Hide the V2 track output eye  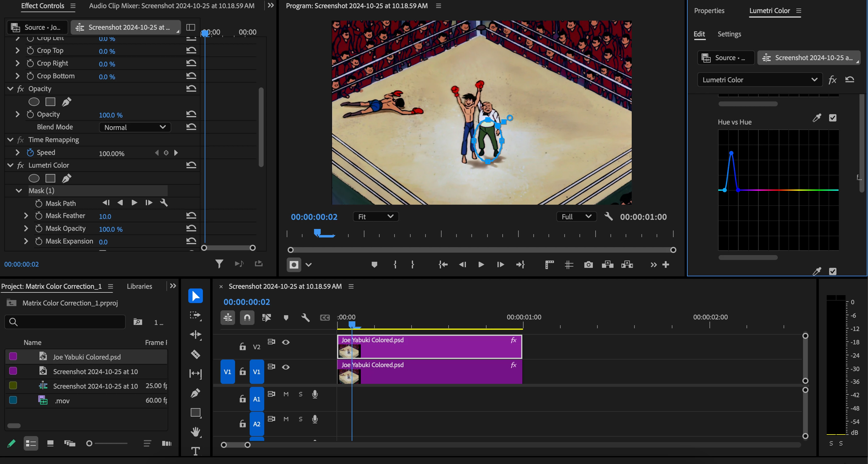286,342
